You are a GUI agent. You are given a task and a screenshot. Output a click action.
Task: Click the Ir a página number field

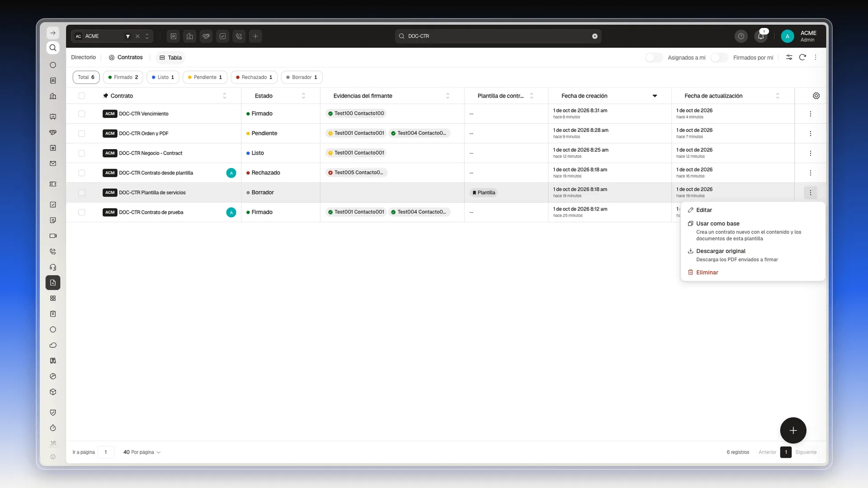(x=106, y=452)
